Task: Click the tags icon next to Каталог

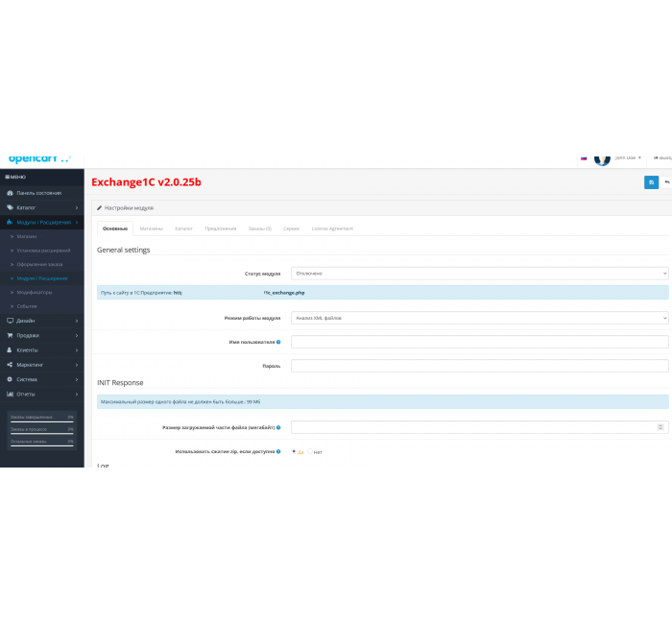Action: pyautogui.click(x=10, y=207)
